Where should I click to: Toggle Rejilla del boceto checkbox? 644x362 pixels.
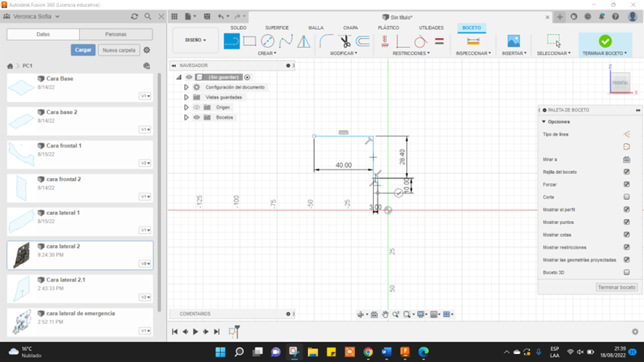[x=627, y=172]
